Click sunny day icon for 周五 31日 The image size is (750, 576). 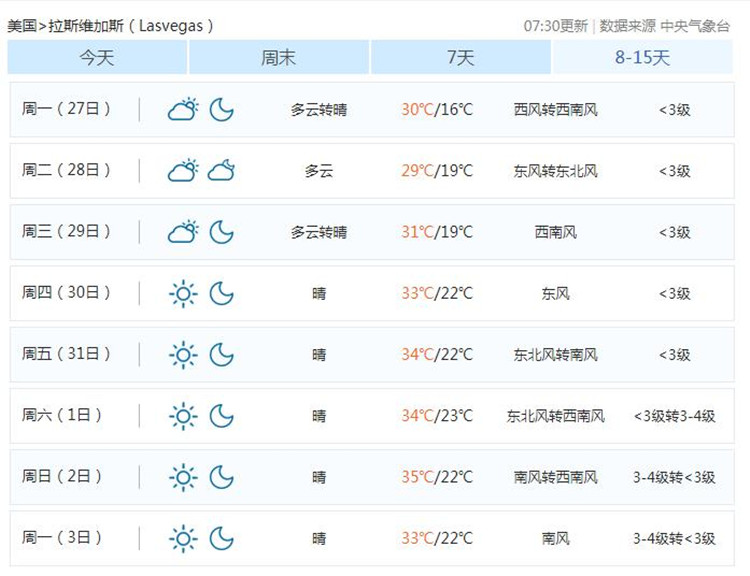coord(183,354)
